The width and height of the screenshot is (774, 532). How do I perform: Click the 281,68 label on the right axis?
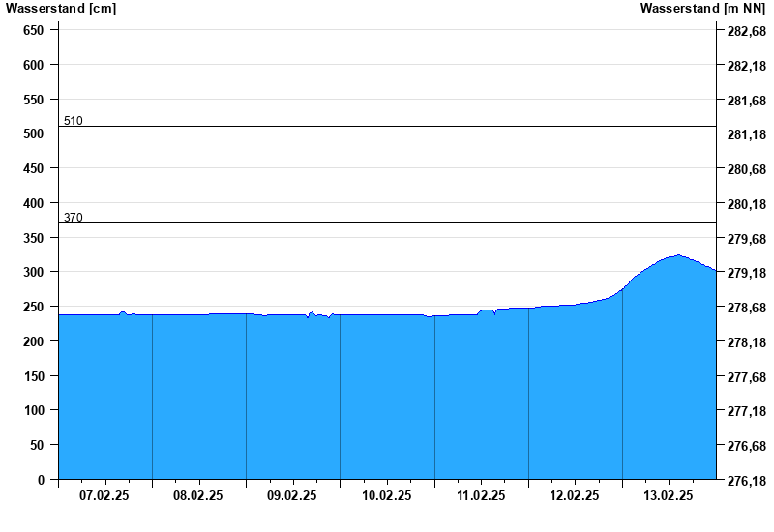(x=747, y=101)
